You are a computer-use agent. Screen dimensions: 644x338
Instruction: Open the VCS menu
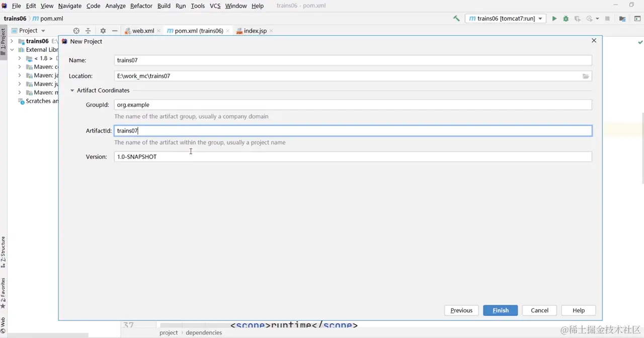(215, 6)
